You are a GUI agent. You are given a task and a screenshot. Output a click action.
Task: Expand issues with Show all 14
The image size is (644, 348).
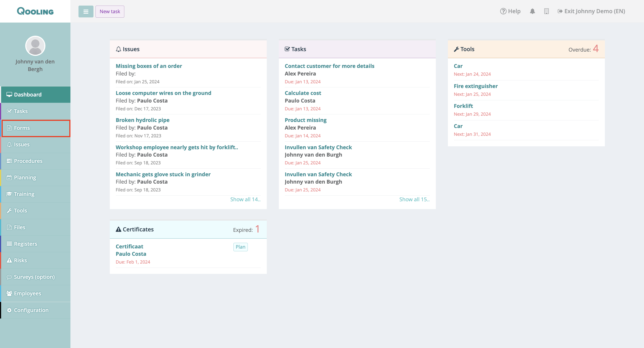click(x=245, y=199)
